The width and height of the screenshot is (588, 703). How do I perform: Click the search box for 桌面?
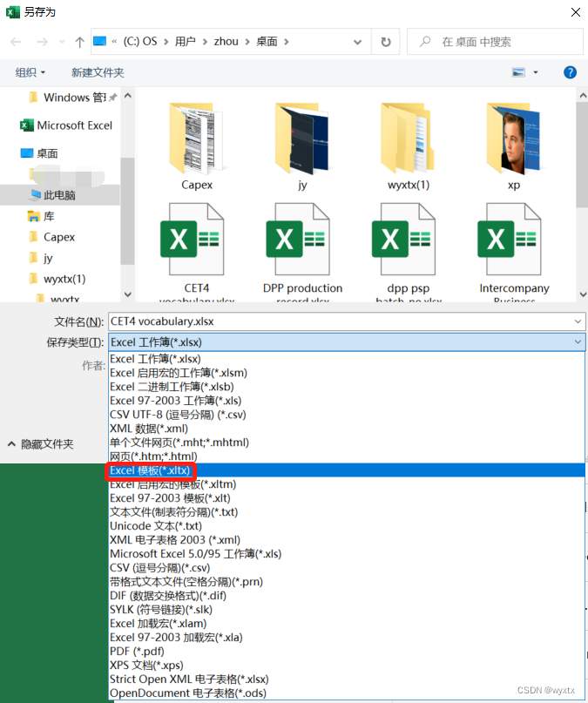tap(496, 42)
